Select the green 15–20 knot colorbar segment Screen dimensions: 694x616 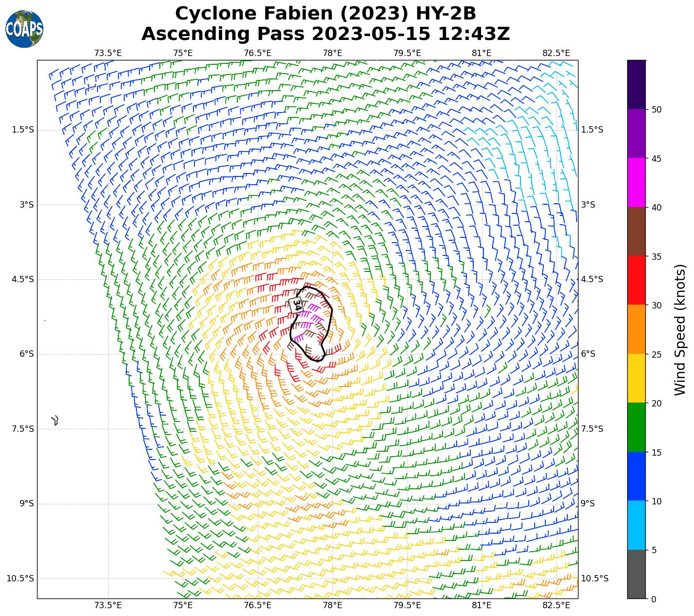point(636,427)
